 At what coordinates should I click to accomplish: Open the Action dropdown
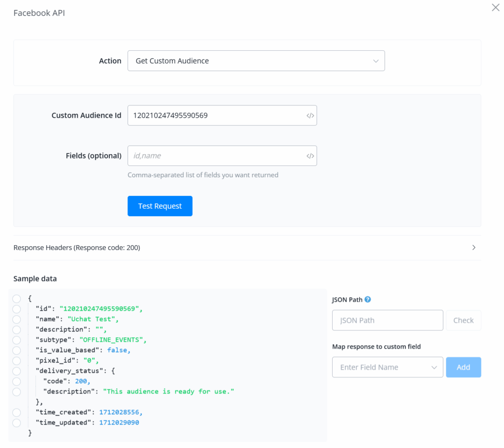point(256,61)
